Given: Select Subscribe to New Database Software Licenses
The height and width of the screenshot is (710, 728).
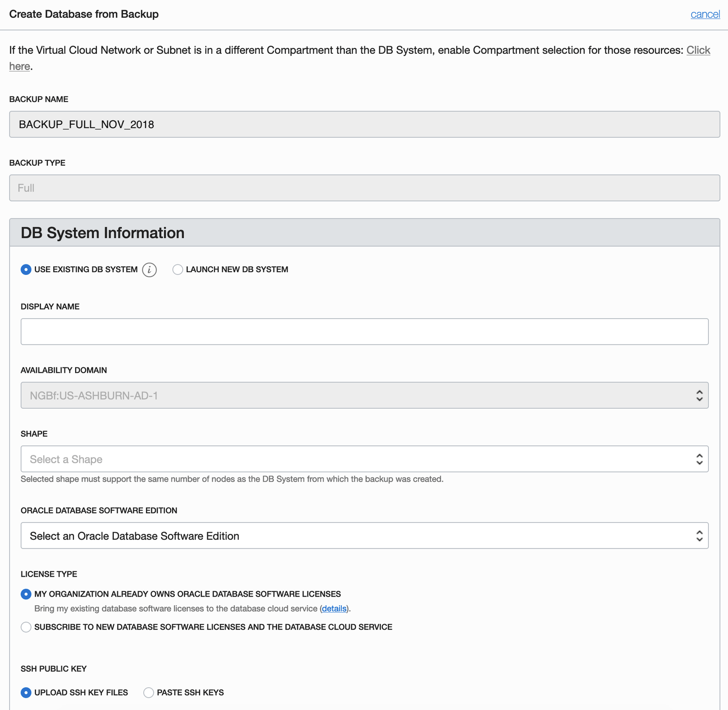Looking at the screenshot, I should point(26,627).
